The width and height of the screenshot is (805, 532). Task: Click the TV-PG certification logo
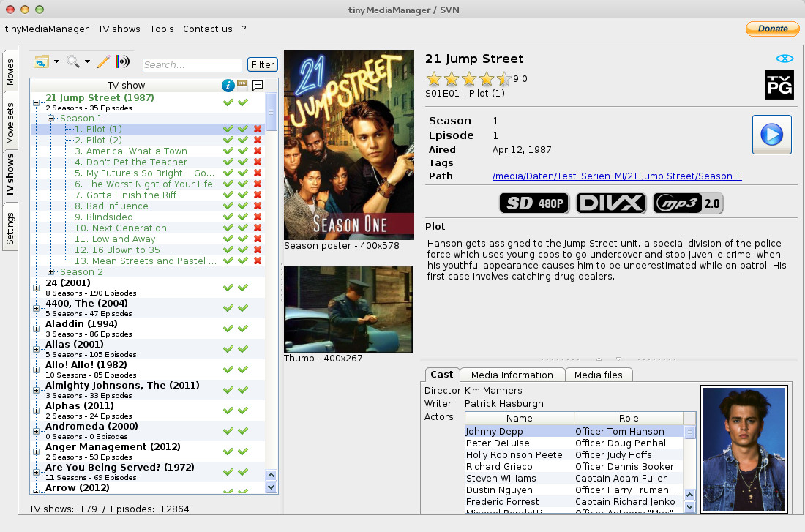click(779, 85)
